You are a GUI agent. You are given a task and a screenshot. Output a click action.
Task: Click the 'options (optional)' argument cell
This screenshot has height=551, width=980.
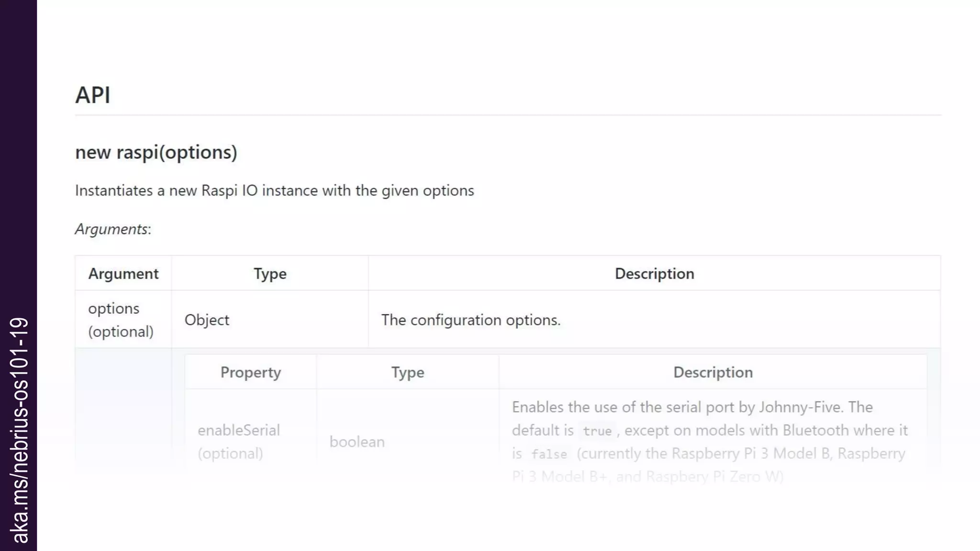pos(121,320)
